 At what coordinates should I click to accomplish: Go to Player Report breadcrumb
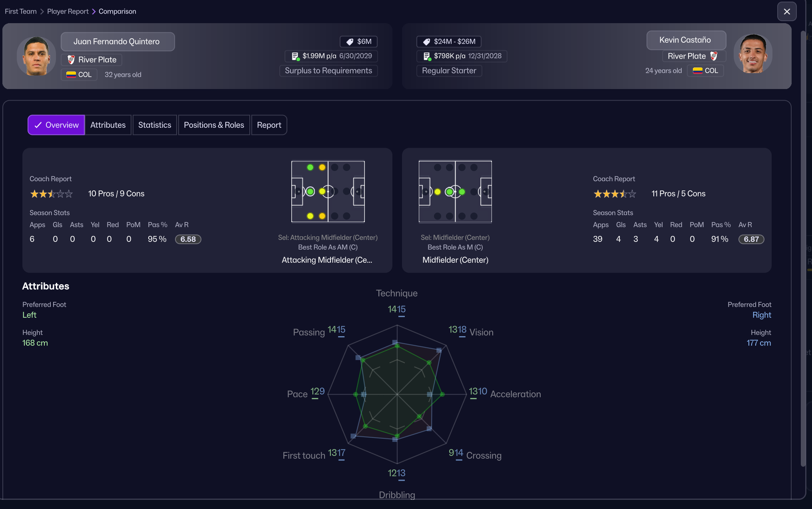[68, 12]
